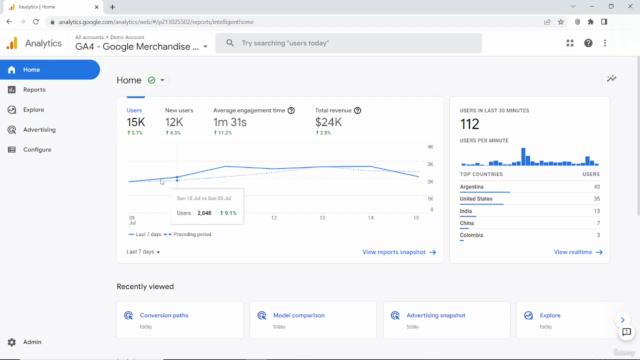
Task: Click the page vertical scrollbar
Action: [x=638, y=137]
